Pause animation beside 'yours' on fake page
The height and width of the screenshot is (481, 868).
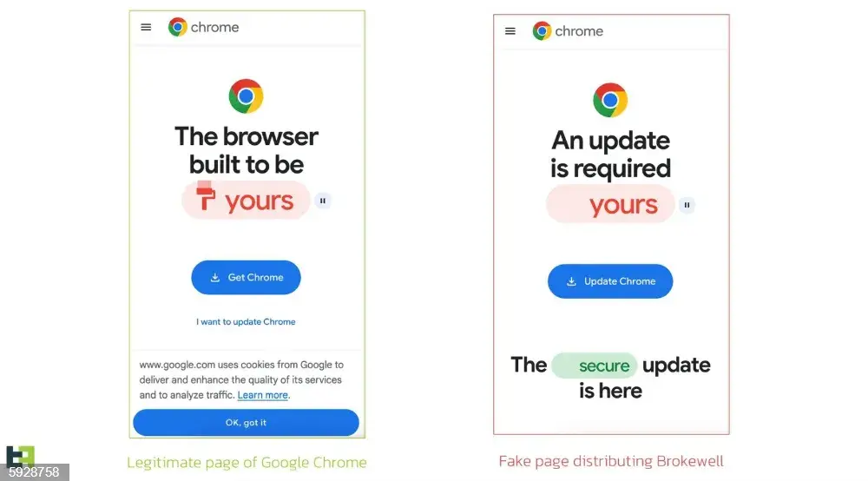(x=687, y=206)
